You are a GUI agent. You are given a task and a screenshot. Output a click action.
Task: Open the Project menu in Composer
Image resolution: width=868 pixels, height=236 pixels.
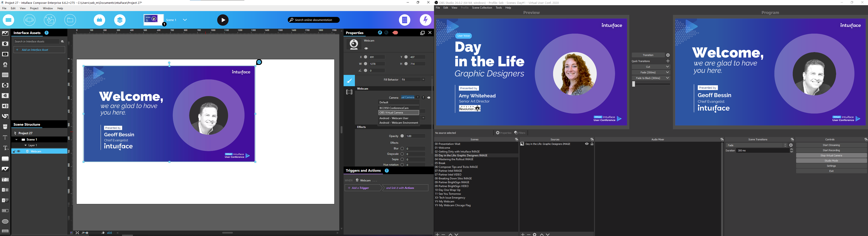click(x=34, y=8)
